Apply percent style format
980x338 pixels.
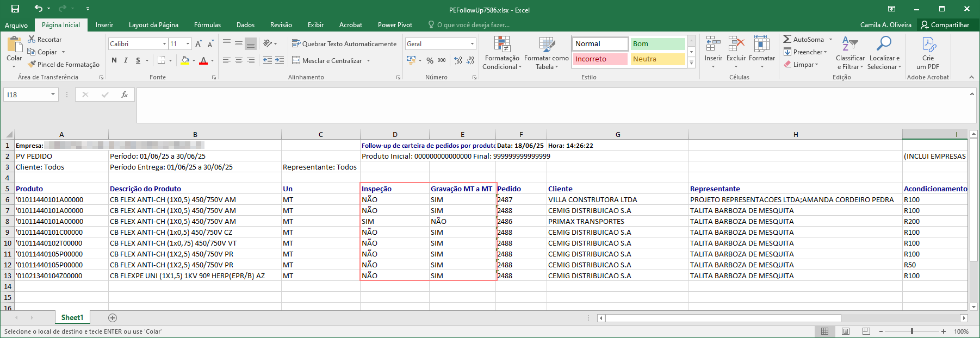(430, 60)
